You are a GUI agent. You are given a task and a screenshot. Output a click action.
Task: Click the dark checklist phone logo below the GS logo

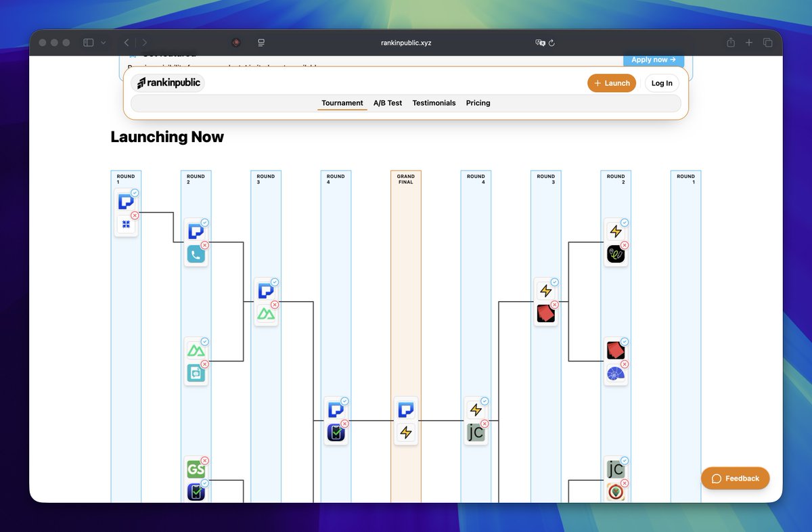(196, 492)
